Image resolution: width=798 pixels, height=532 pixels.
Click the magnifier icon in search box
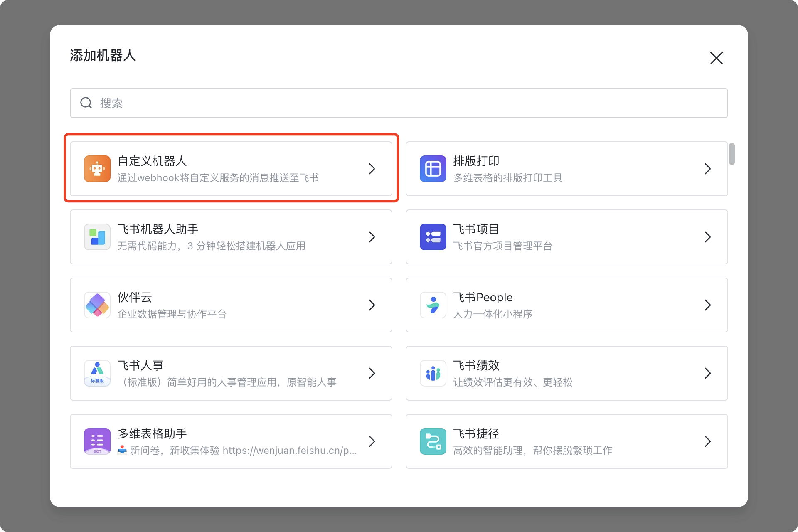click(x=86, y=103)
